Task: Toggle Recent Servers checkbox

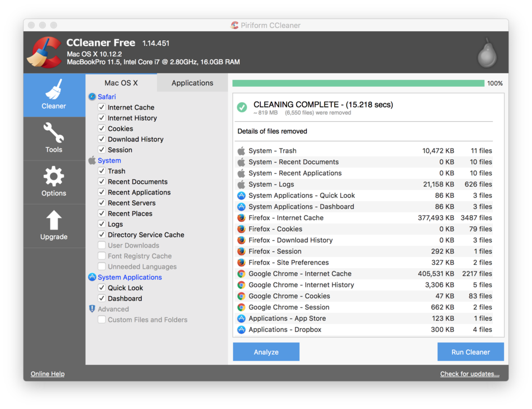Action: [x=102, y=203]
